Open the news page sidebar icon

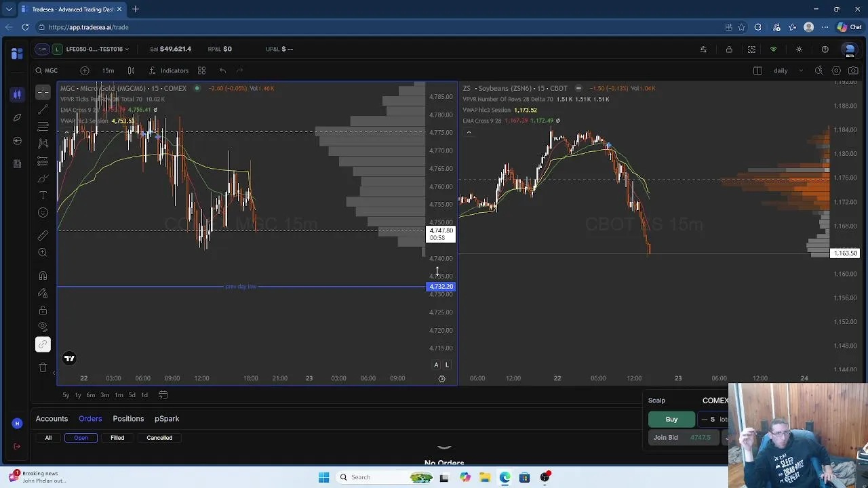click(x=17, y=163)
